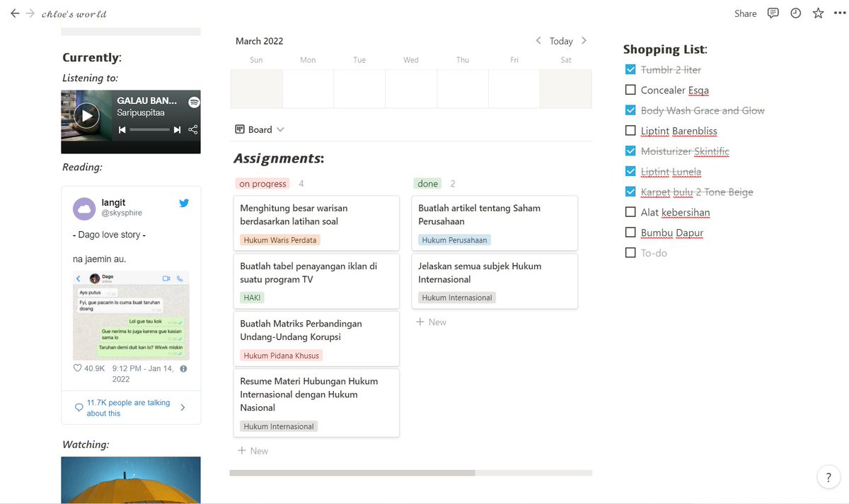Uncheck Body Wash Grace and Glow

(x=630, y=110)
